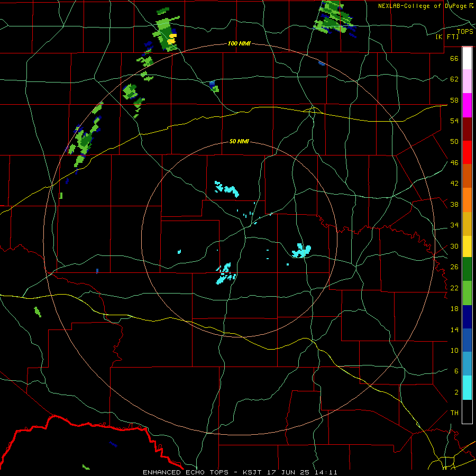Click the 58 scale value
The width and height of the screenshot is (476, 476).
(454, 100)
